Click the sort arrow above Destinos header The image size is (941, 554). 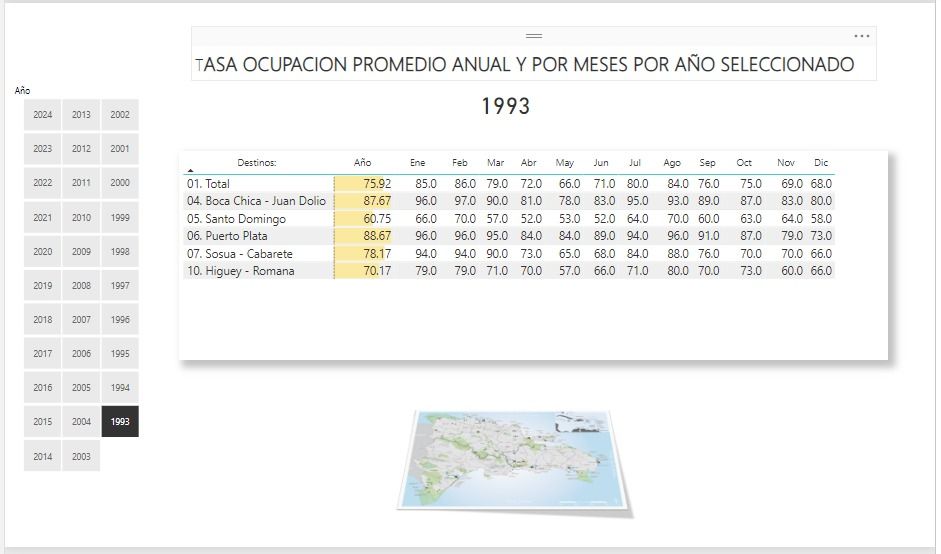point(191,171)
